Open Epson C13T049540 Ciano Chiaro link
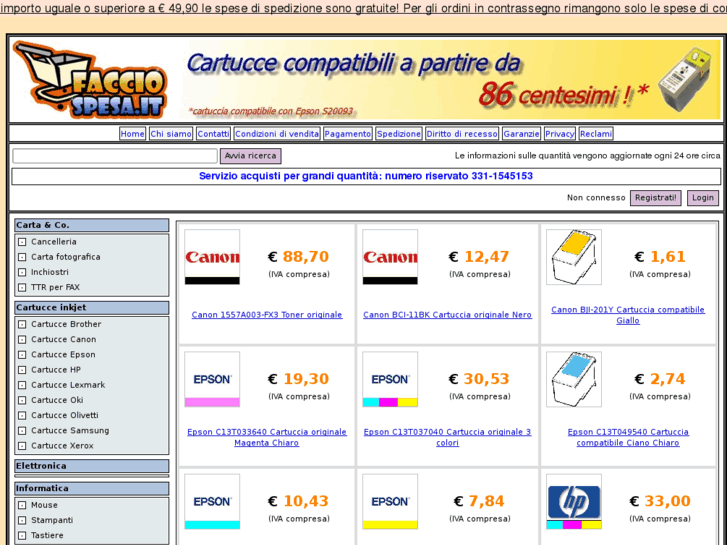This screenshot has width=727, height=545. click(628, 437)
